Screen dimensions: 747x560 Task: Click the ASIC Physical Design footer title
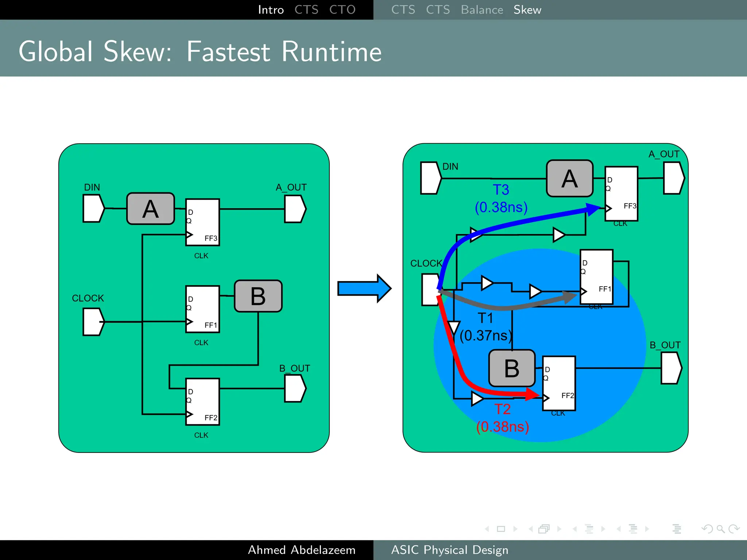point(449,550)
